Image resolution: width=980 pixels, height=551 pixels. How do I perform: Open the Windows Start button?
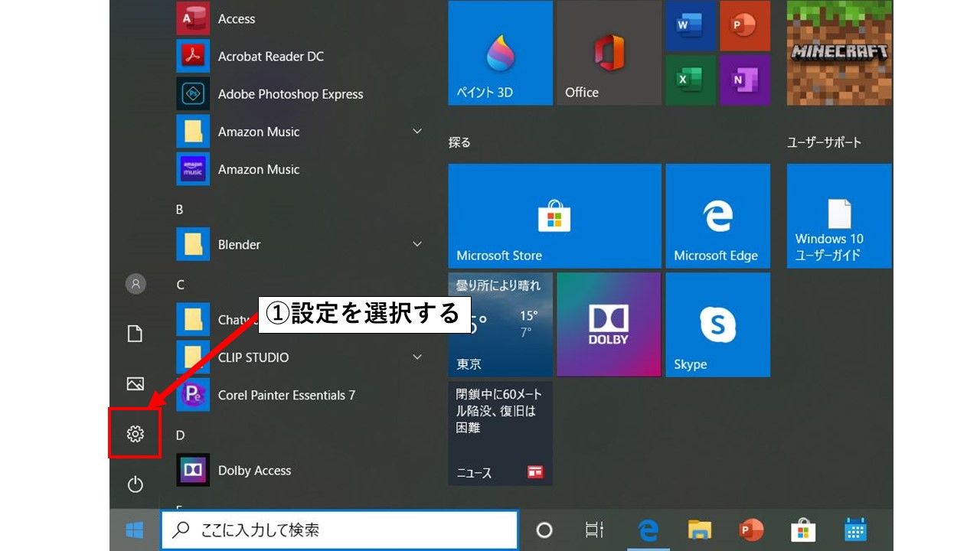pos(135,530)
